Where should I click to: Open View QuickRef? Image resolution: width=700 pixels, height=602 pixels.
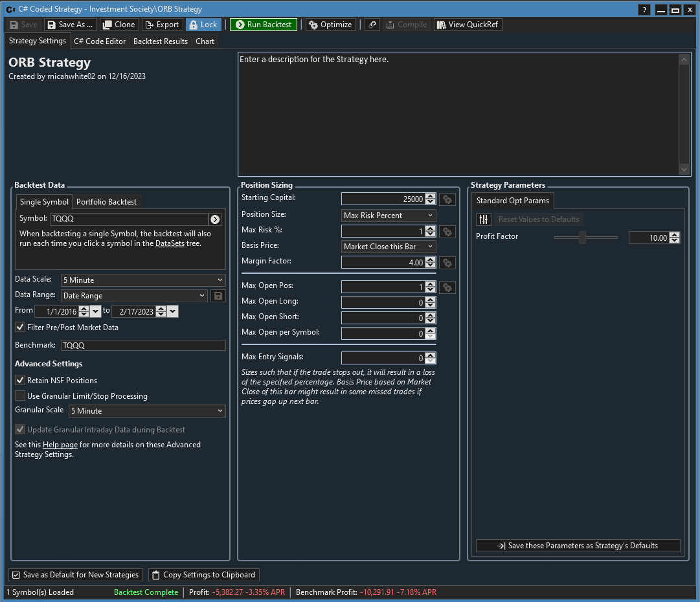(468, 25)
